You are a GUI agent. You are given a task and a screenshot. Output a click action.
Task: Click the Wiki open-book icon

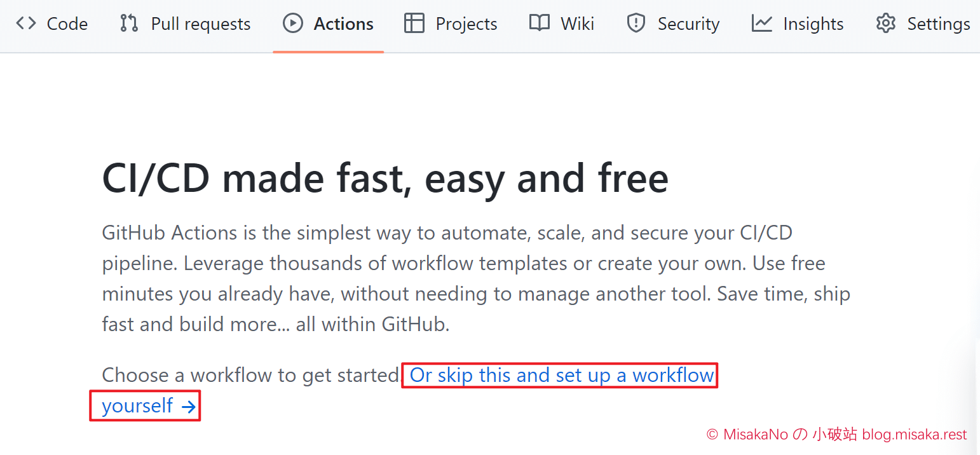point(540,24)
